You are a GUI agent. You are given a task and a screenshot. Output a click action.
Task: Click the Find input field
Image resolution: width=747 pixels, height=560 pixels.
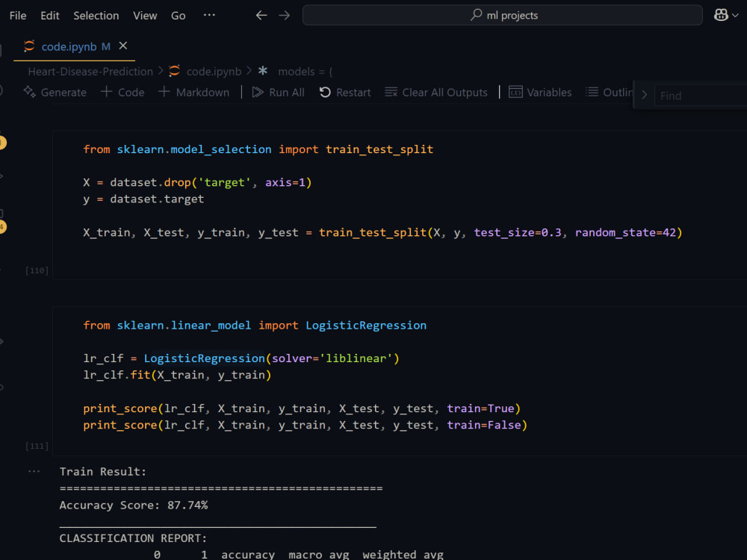(701, 96)
